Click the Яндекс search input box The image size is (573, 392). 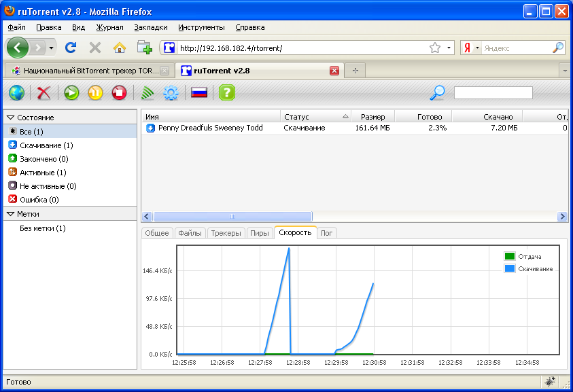tap(517, 48)
